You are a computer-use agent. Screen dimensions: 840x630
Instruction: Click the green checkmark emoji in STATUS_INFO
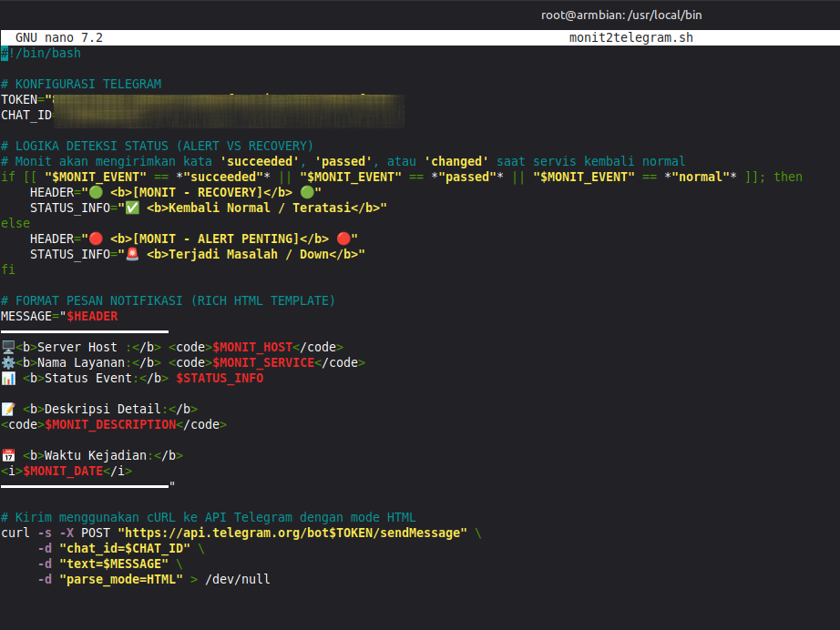[132, 208]
